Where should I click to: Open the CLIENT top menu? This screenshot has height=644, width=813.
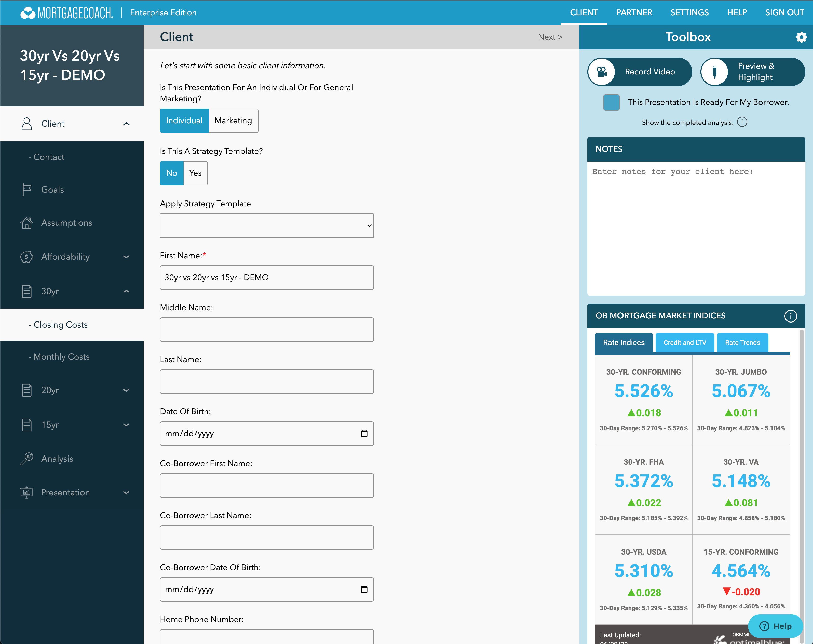coord(584,12)
